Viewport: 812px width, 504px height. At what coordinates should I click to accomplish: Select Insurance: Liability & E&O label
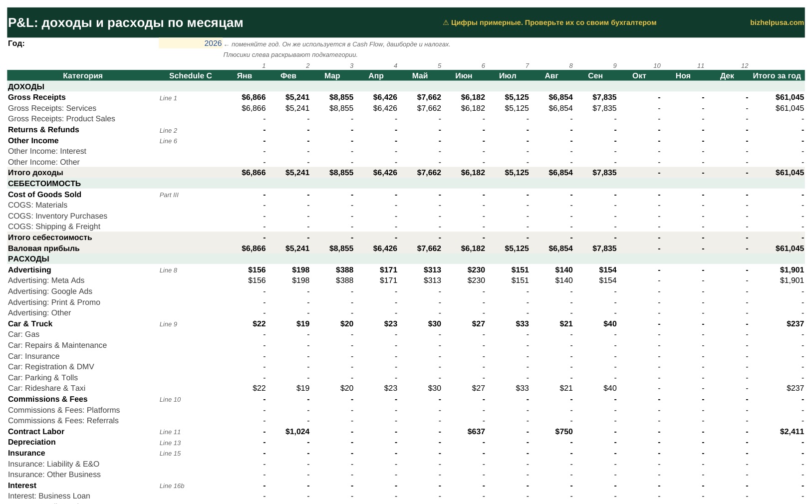tap(53, 464)
